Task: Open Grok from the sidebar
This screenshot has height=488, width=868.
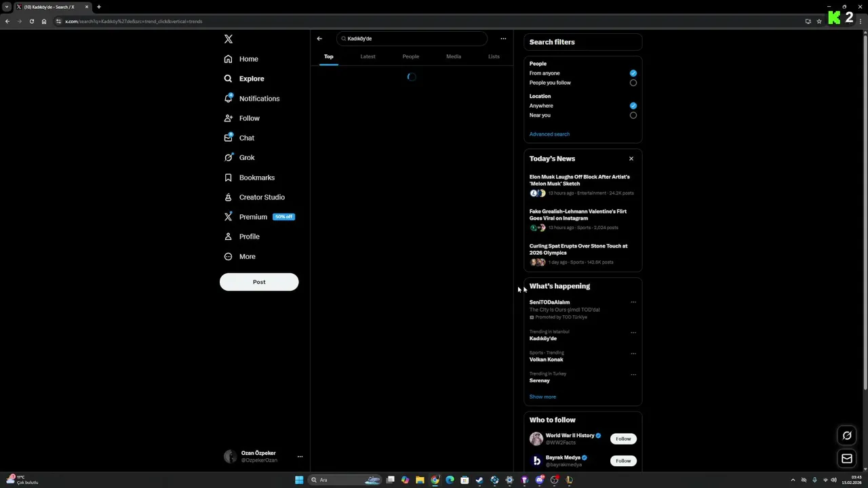Action: tap(239, 157)
